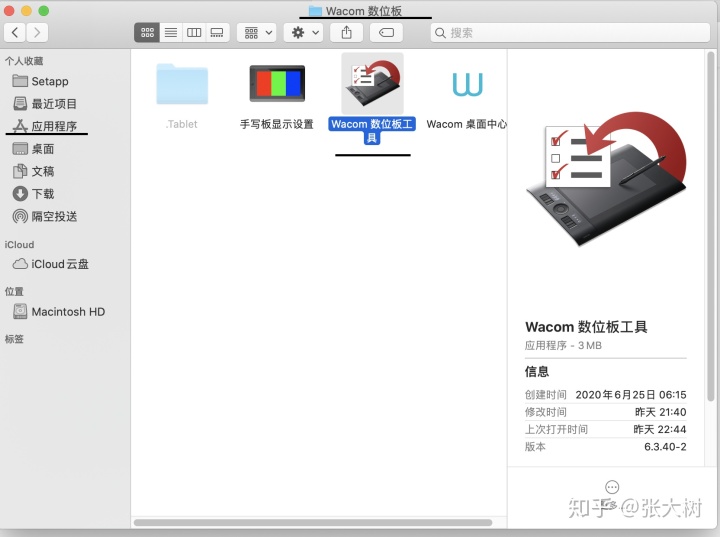
Task: Select the 手写板显示设置 app icon
Action: point(277,84)
